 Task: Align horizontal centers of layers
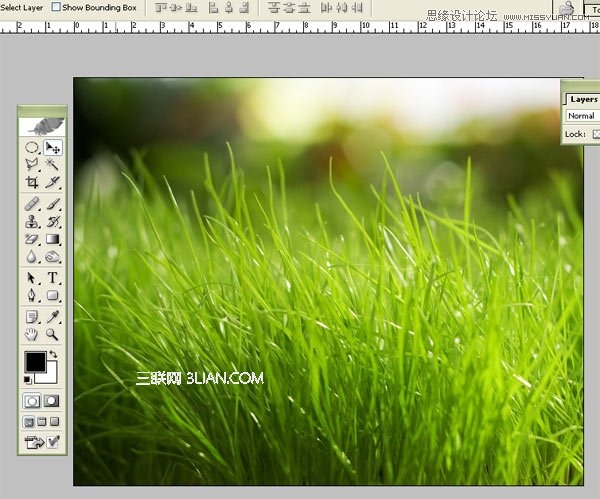point(229,7)
